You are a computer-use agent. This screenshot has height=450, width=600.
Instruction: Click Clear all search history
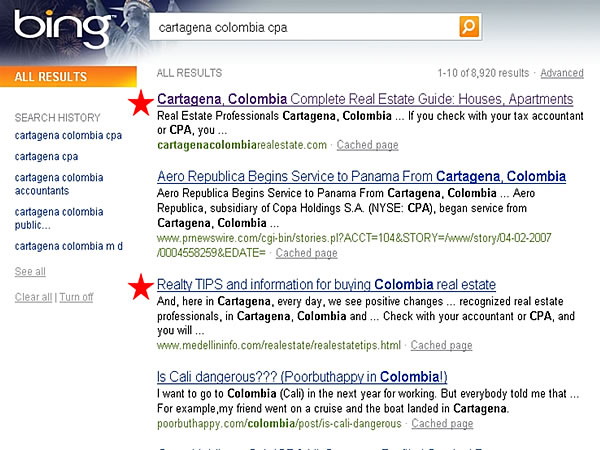click(33, 297)
